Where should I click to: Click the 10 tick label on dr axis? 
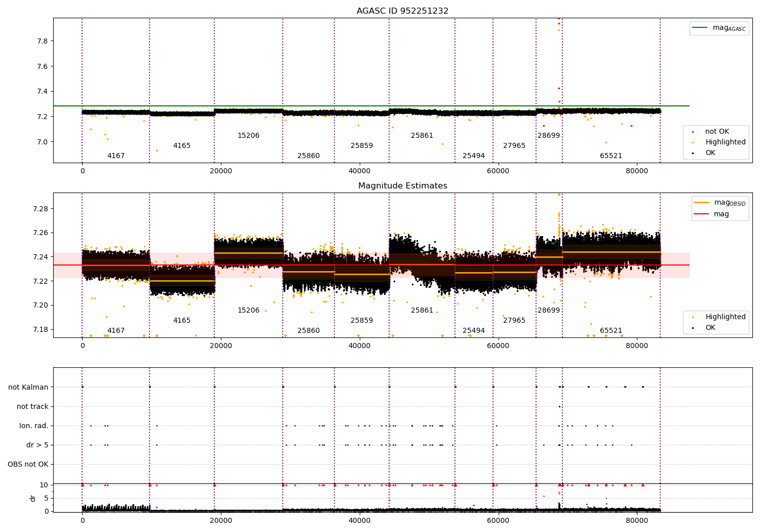(44, 485)
